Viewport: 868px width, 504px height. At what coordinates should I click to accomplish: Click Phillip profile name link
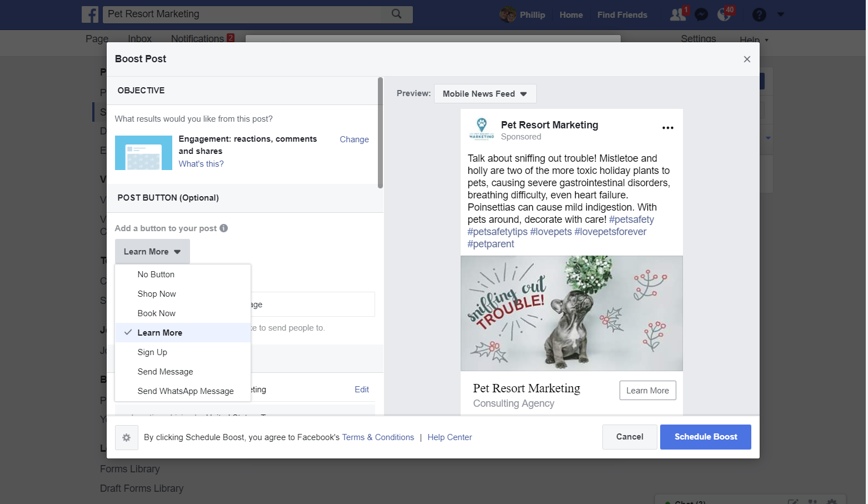coord(532,15)
